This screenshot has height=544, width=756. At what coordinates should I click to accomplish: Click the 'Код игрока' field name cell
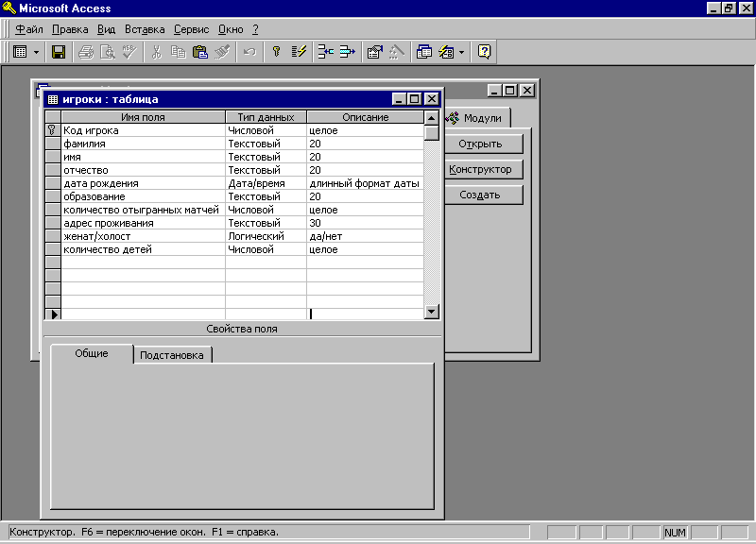pyautogui.click(x=144, y=130)
